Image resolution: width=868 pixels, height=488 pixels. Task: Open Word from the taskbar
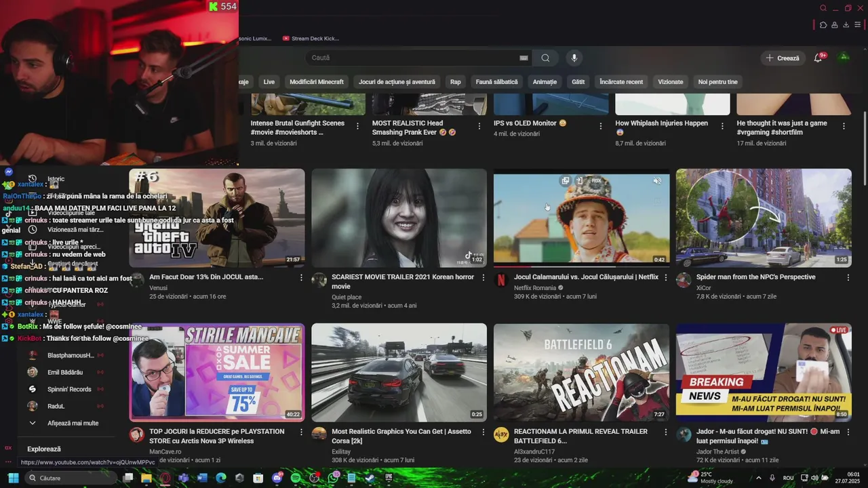(x=201, y=478)
